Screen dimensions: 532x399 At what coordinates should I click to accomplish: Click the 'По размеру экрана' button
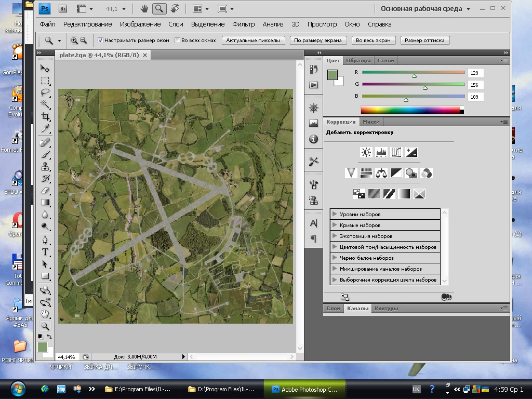318,40
